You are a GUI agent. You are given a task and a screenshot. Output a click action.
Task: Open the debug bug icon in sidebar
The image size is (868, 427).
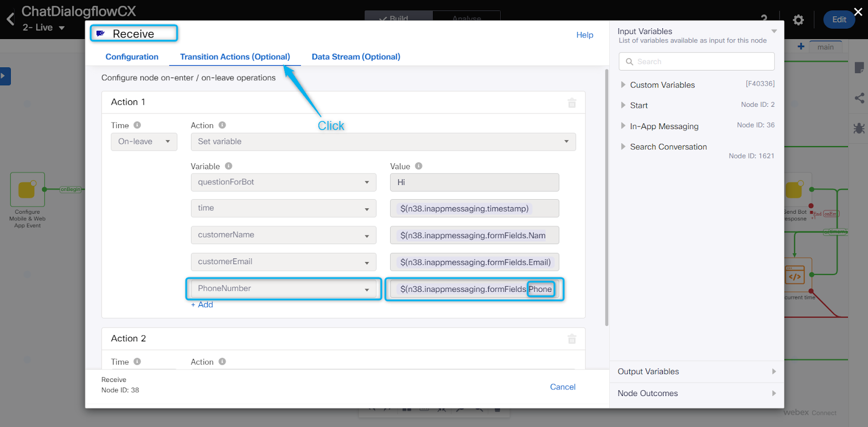click(859, 129)
